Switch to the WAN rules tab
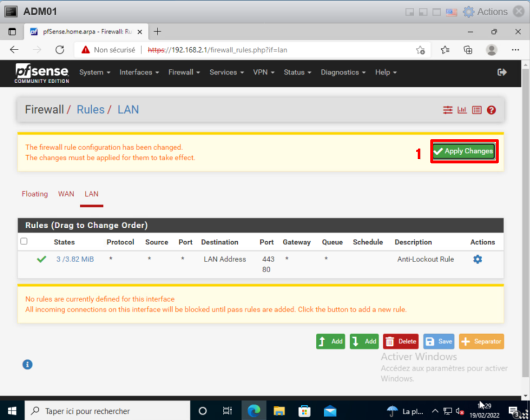This screenshot has width=530, height=420. 66,194
